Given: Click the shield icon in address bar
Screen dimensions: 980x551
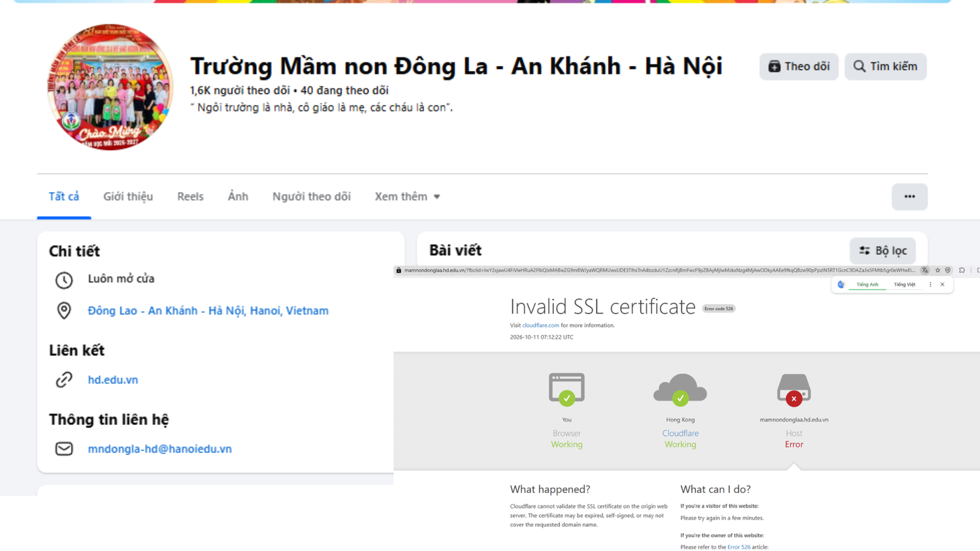Looking at the screenshot, I should pyautogui.click(x=948, y=270).
